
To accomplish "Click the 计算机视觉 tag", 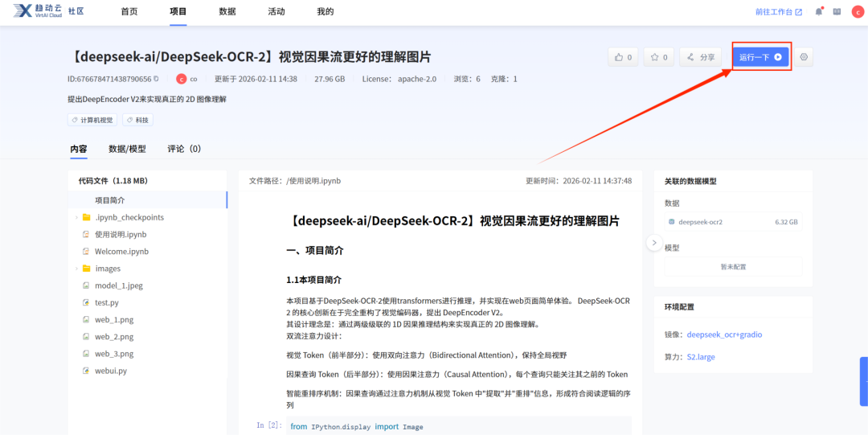I will coord(92,120).
